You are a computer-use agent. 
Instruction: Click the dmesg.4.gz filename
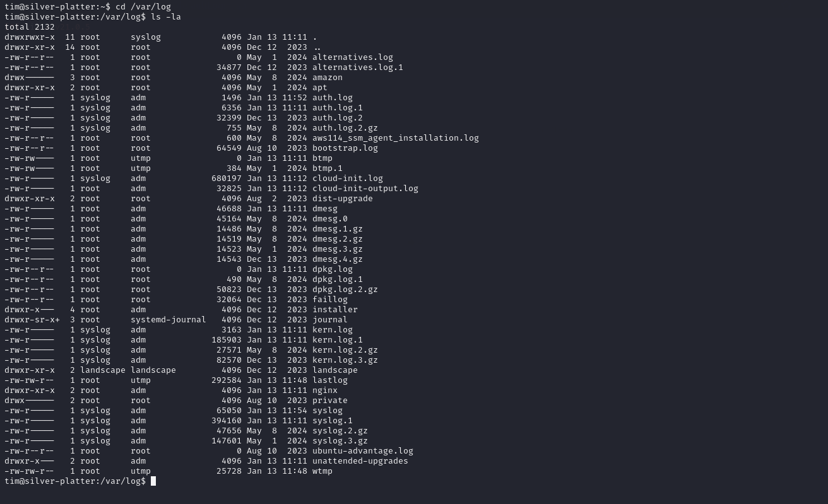tap(338, 259)
